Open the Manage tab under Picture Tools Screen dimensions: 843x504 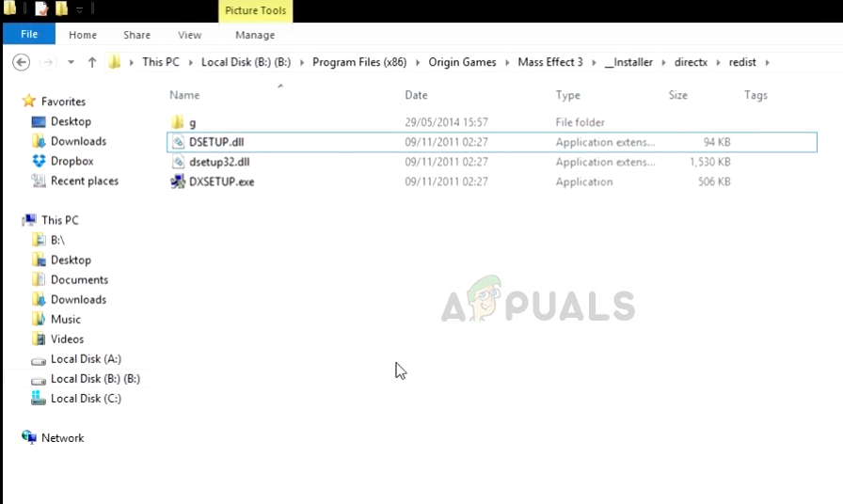click(x=255, y=35)
